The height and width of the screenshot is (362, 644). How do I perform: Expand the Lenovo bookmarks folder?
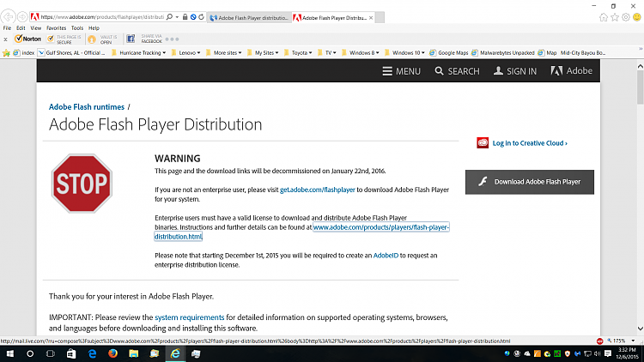(186, 52)
